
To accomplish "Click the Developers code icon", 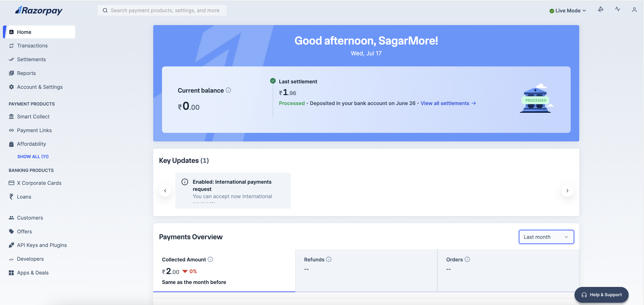I will (x=12, y=259).
